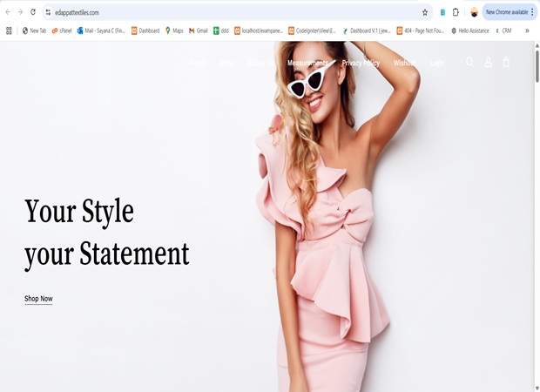The height and width of the screenshot is (392, 540).
Task: Reload the page with the refresh icon
Action: 33,12
